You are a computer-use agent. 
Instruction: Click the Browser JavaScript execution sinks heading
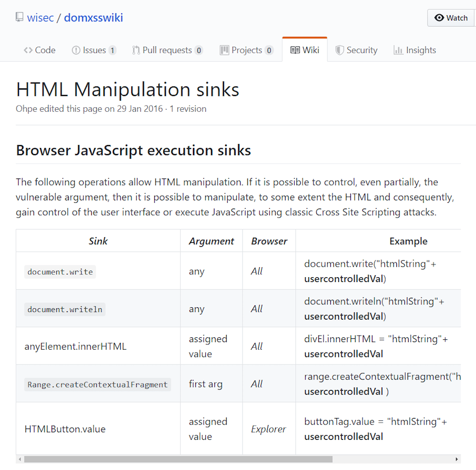pos(133,150)
